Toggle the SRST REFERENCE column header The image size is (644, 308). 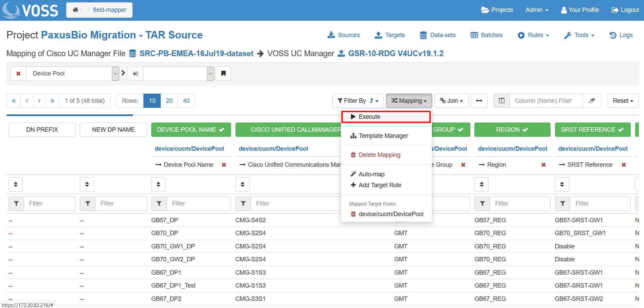[592, 130]
